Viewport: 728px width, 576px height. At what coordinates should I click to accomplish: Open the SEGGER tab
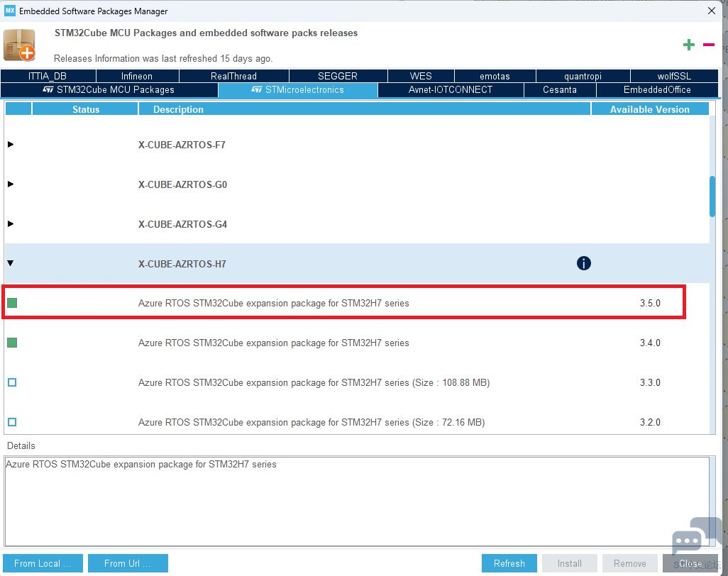point(338,76)
